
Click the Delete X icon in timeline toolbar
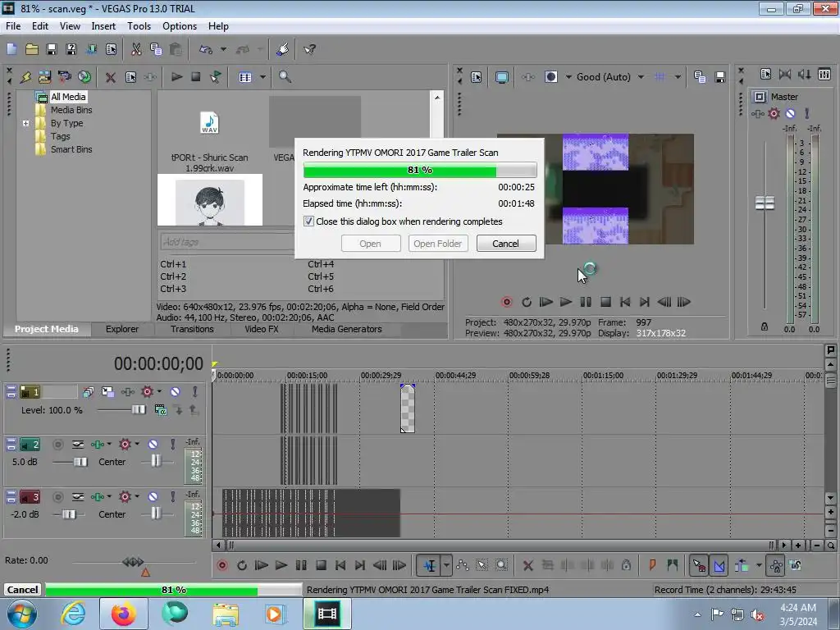527,565
